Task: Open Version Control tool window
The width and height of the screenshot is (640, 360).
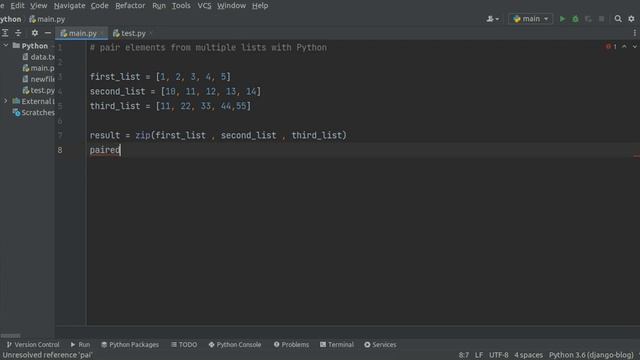Action: 33,345
